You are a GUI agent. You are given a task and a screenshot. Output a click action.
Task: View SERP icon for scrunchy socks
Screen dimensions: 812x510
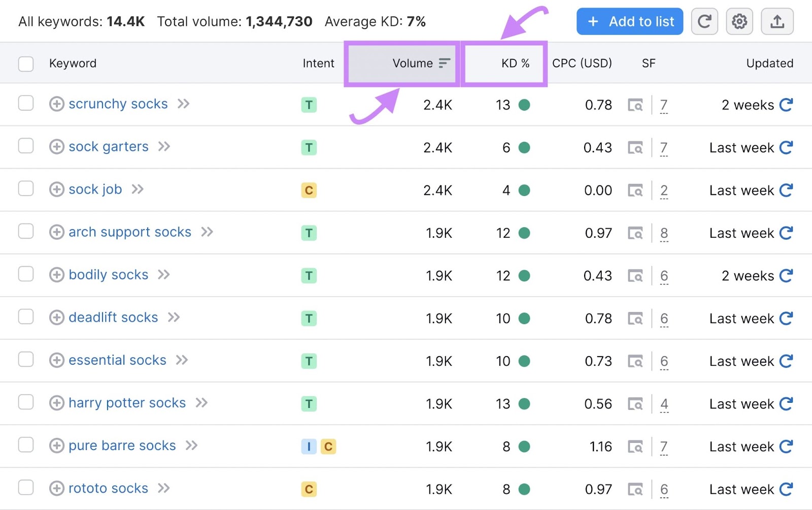pos(635,105)
